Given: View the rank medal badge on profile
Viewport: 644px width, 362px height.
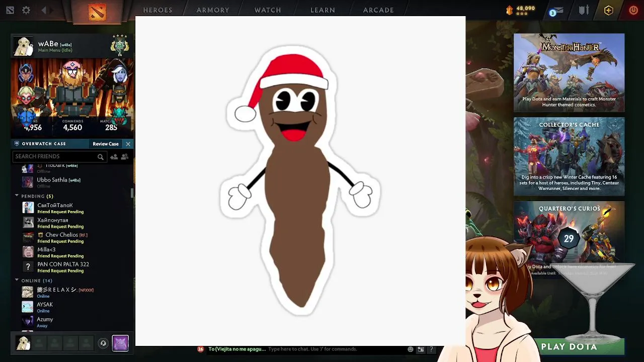Looking at the screenshot, I should (120, 45).
